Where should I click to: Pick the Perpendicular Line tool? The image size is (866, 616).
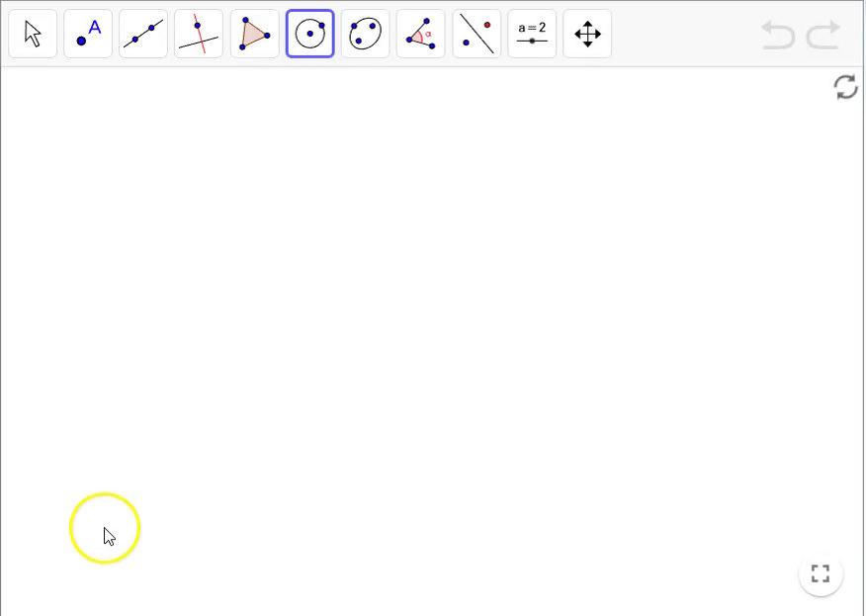(199, 34)
